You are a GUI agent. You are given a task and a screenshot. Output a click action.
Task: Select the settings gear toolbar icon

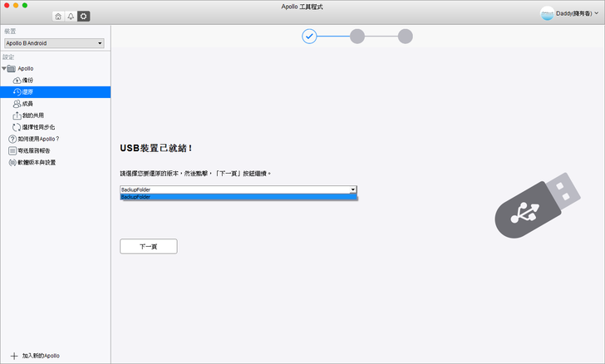(x=84, y=17)
